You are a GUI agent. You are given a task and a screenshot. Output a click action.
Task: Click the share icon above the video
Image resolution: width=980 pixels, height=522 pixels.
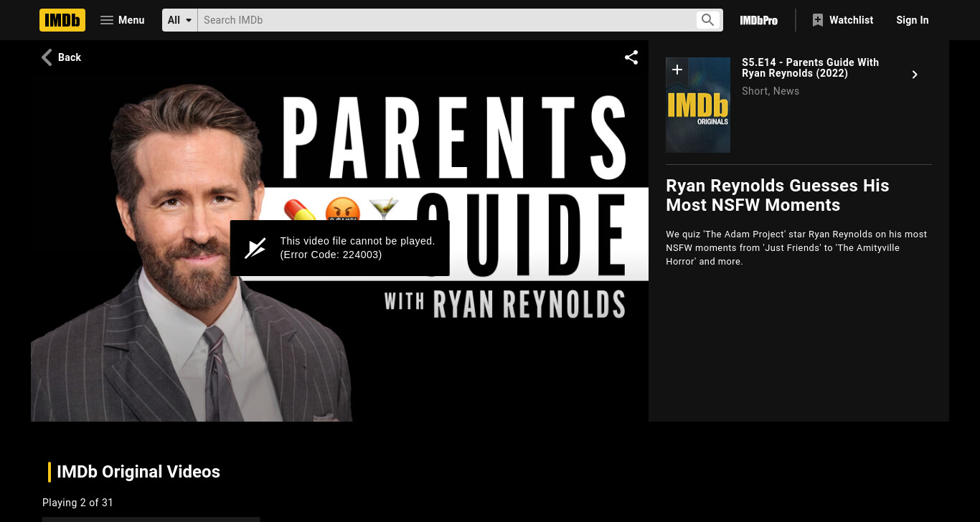pyautogui.click(x=631, y=57)
